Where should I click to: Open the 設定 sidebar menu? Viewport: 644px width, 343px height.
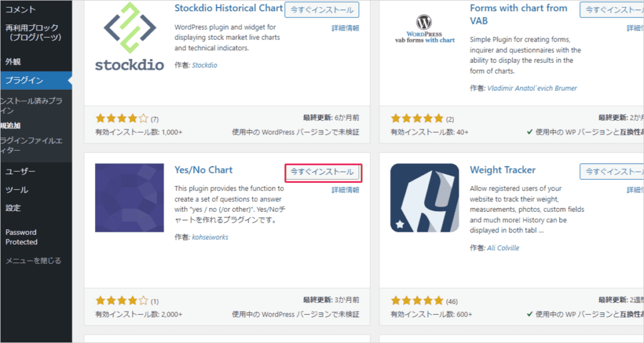(13, 207)
